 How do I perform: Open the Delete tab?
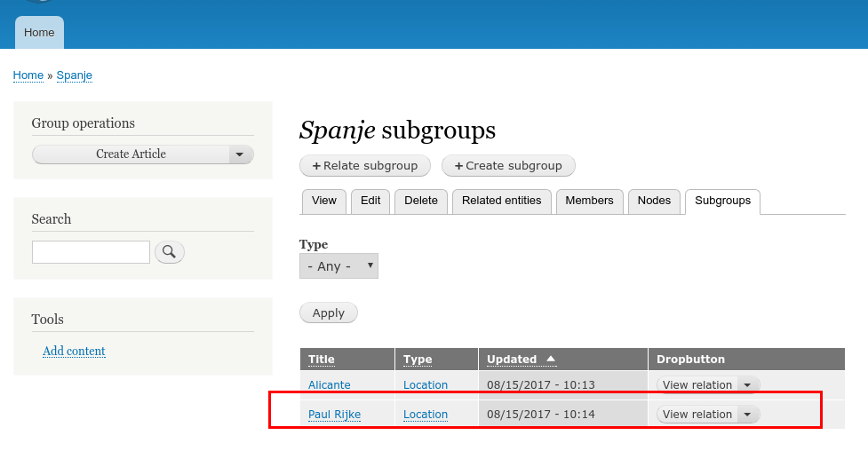421,201
